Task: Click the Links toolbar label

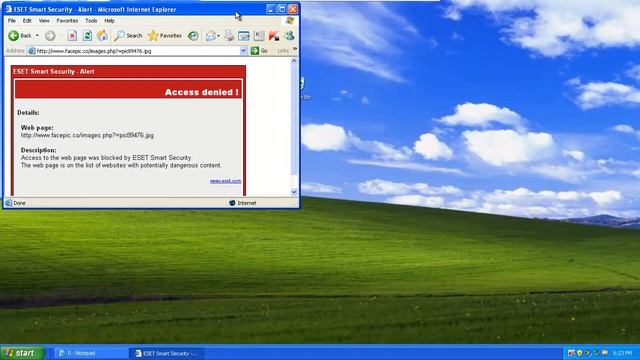Action: pos(283,51)
